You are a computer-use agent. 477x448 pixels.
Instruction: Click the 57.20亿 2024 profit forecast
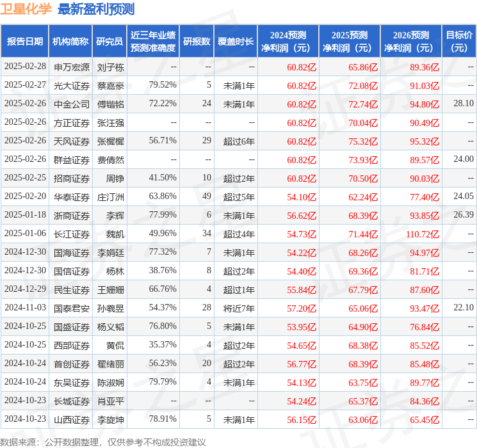point(302,308)
